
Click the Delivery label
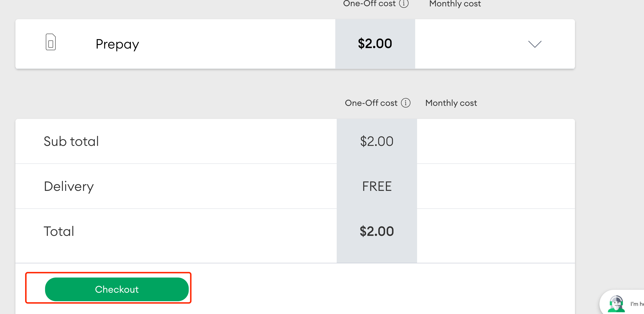point(69,186)
